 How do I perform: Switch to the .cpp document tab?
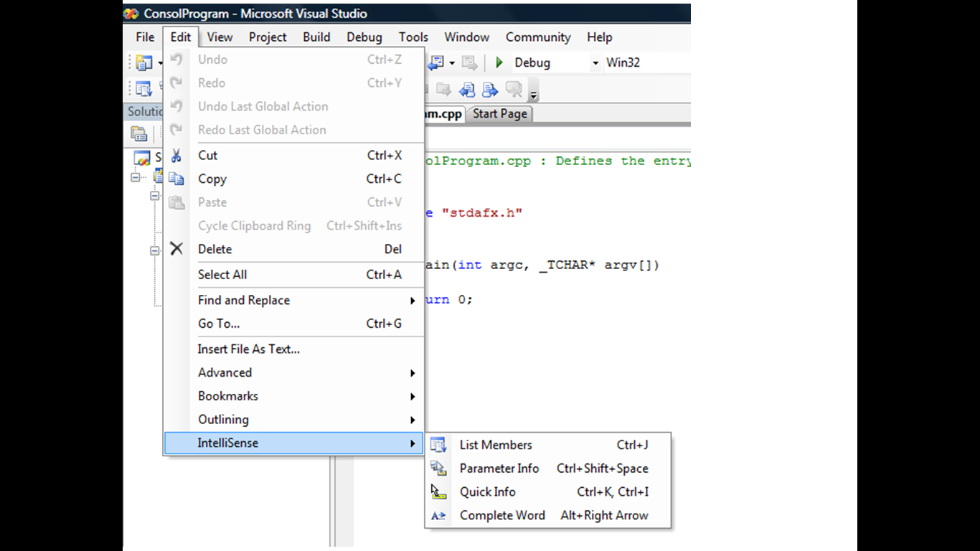coord(445,113)
